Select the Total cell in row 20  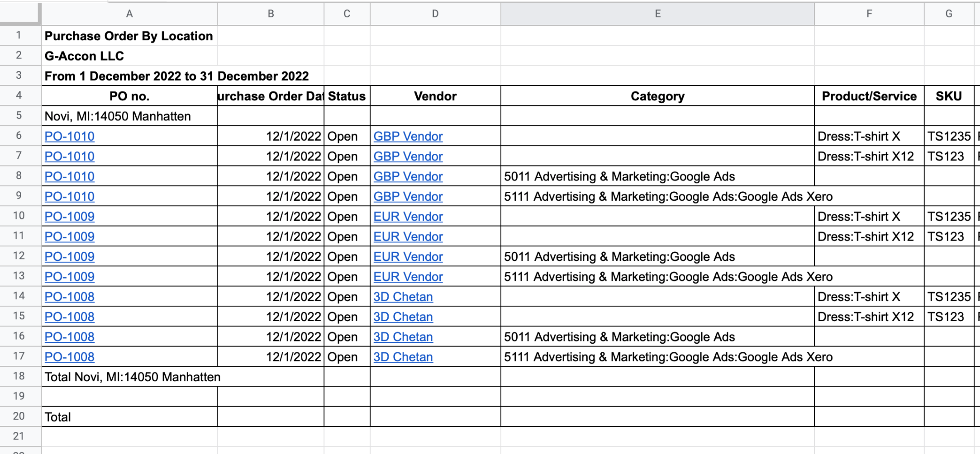pyautogui.click(x=129, y=417)
